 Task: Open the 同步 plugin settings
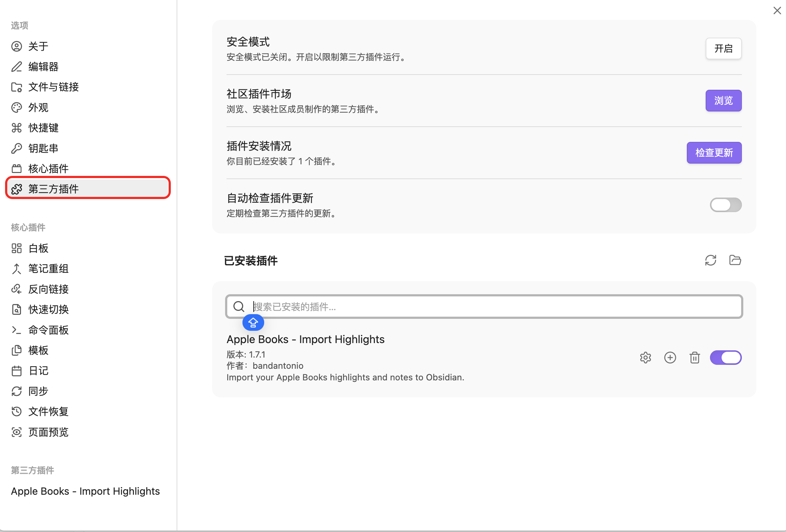click(88, 391)
